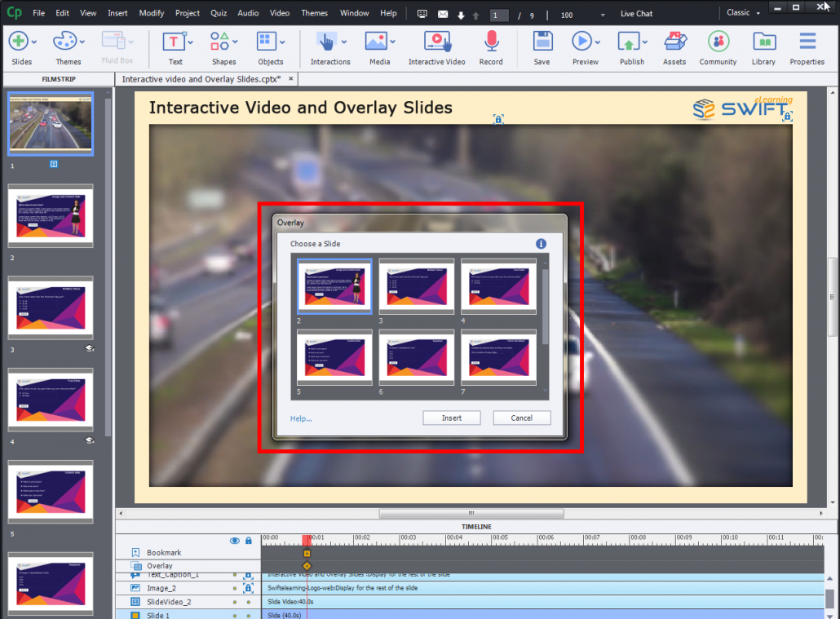Open the Interactive Video tool

click(436, 41)
